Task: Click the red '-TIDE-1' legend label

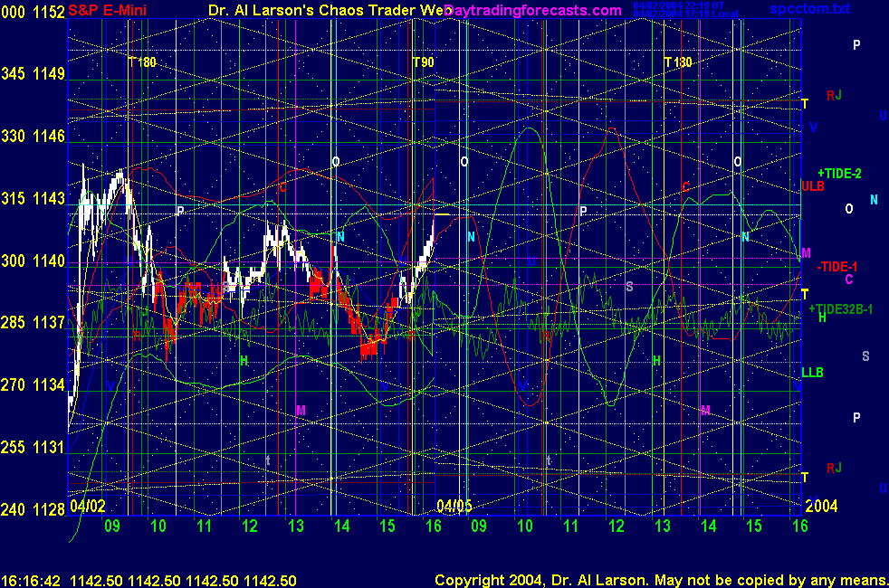Action: coord(836,267)
